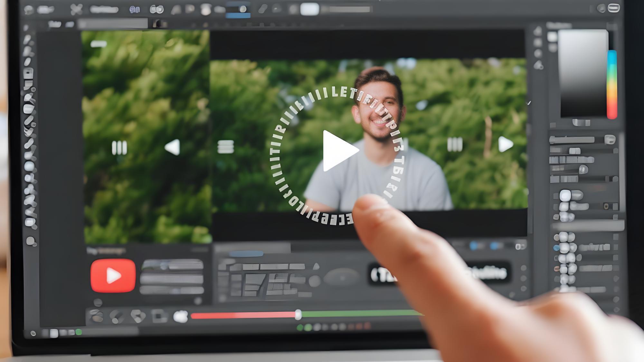Toggle the switch in the top toolbar center
The image size is (644, 362).
point(238,9)
